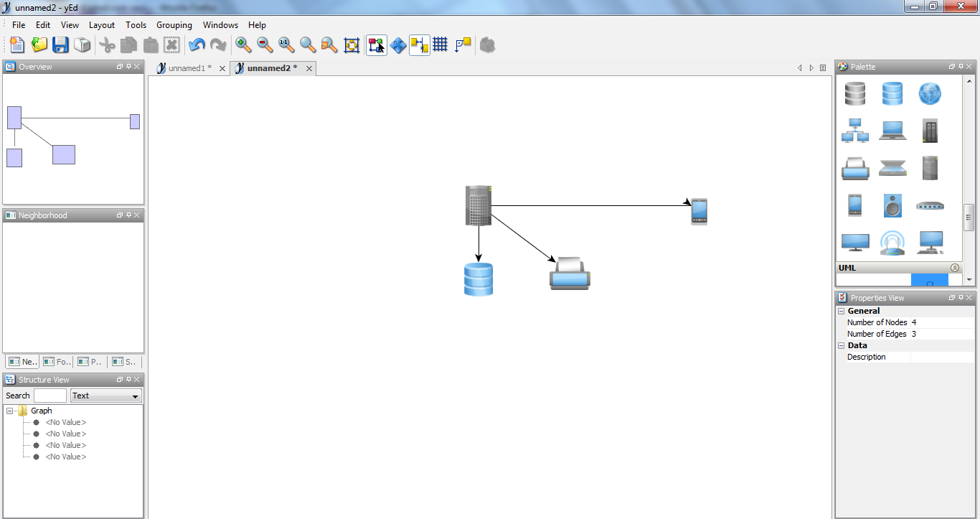Screen dimensions: 980x519
Task: Select the database node on the canvas
Action: point(479,279)
